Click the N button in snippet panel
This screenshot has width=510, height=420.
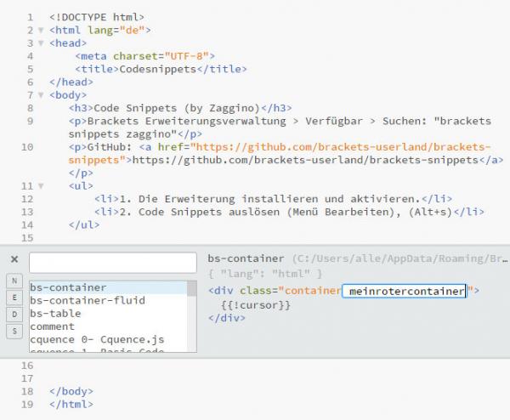[x=14, y=281]
